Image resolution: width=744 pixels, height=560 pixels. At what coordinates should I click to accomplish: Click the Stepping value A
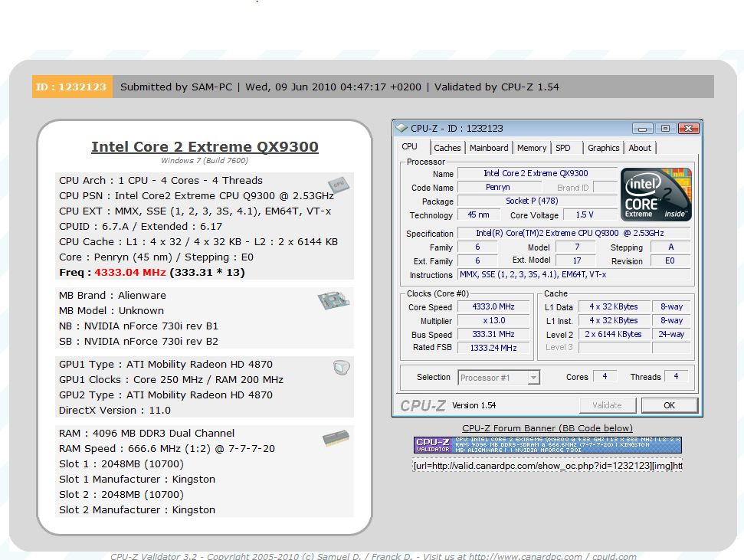pyautogui.click(x=670, y=247)
